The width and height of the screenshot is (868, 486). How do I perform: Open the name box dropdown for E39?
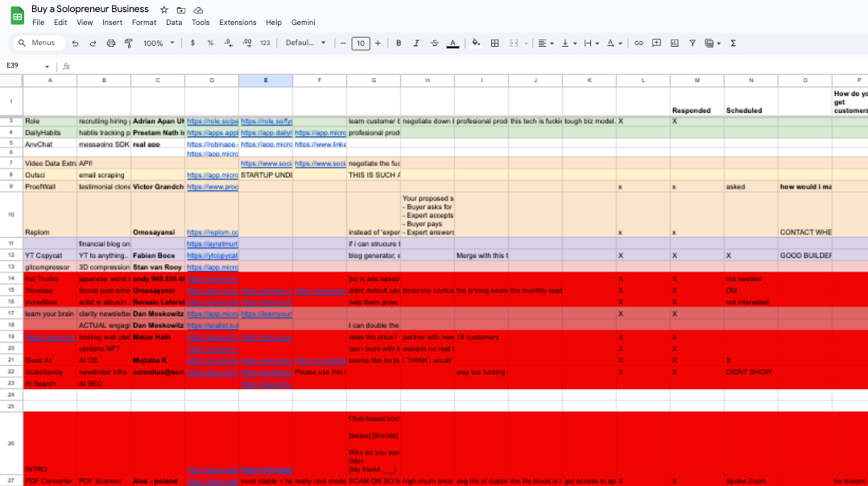(47, 67)
